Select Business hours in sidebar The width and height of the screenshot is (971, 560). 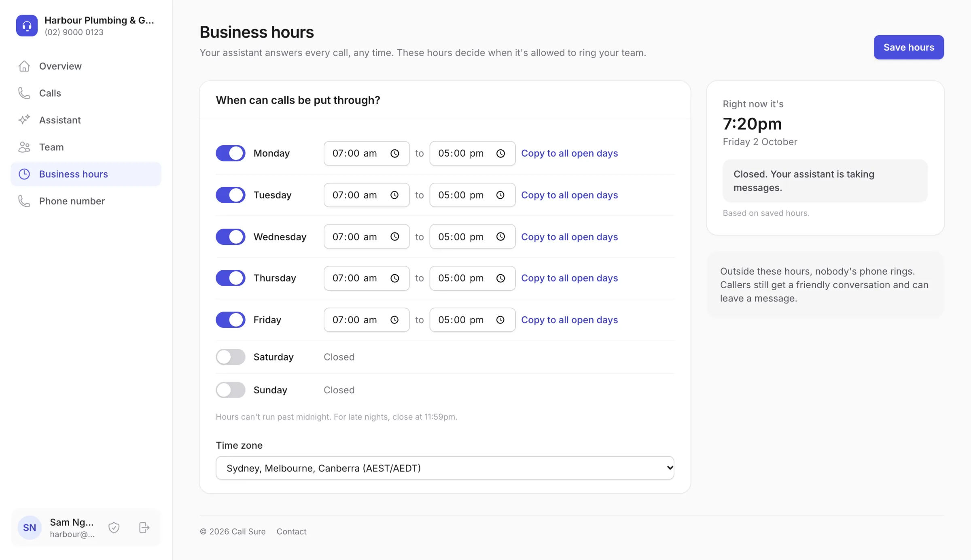[86, 174]
